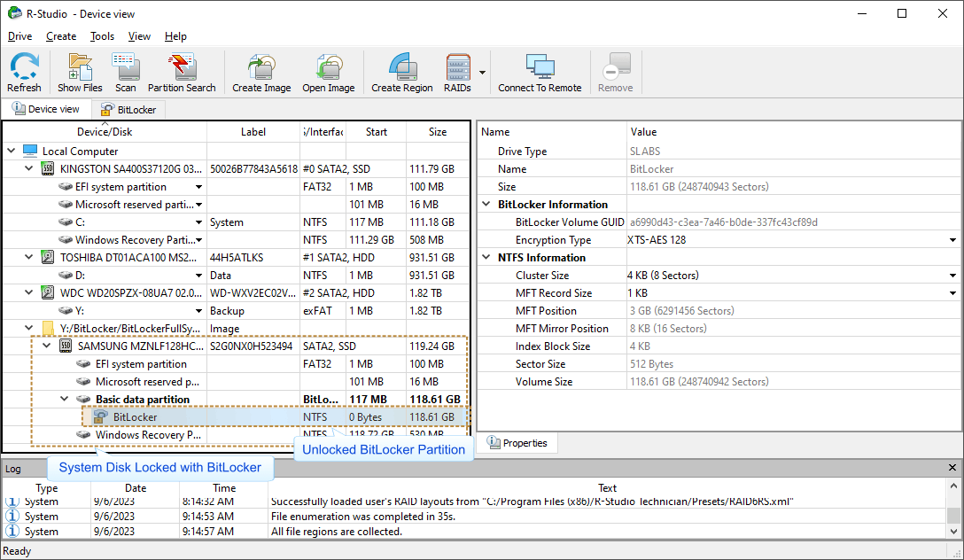Viewport: 964px width, 560px height.
Task: Open the KINGSTON EFI system partition dropdown arrow
Action: pyautogui.click(x=198, y=187)
